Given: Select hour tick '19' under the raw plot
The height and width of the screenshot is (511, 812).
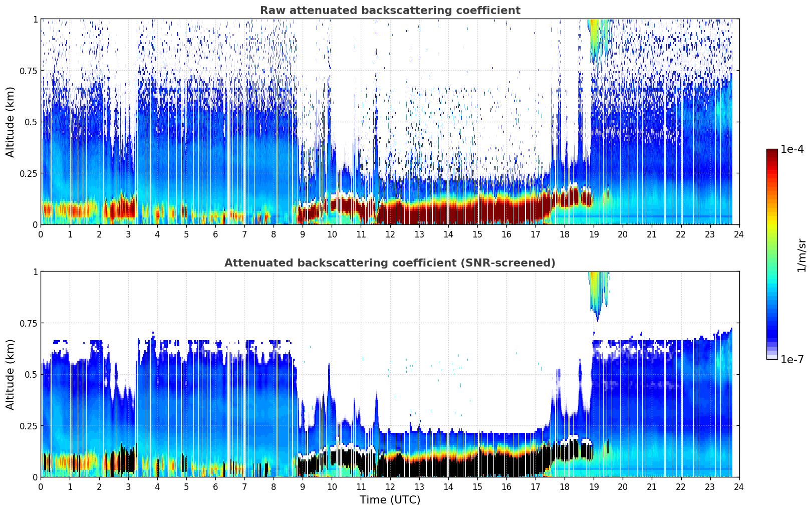Looking at the screenshot, I should click(594, 234).
